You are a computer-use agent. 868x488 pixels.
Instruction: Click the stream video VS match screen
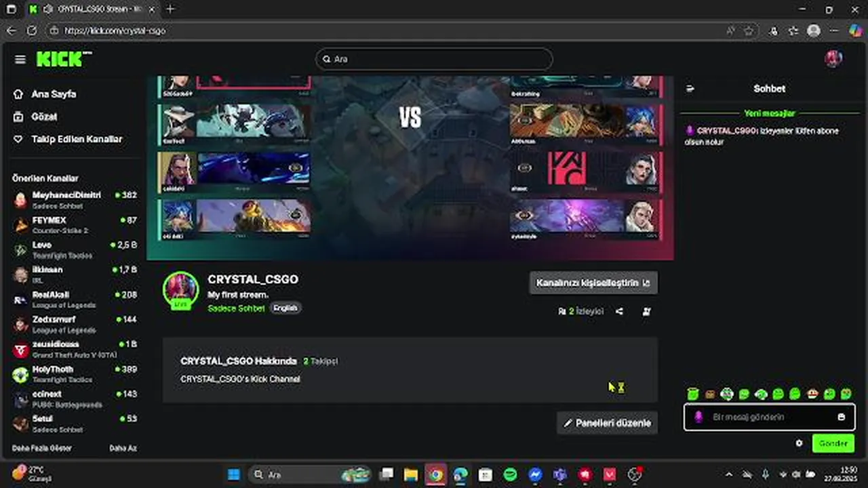(410, 167)
